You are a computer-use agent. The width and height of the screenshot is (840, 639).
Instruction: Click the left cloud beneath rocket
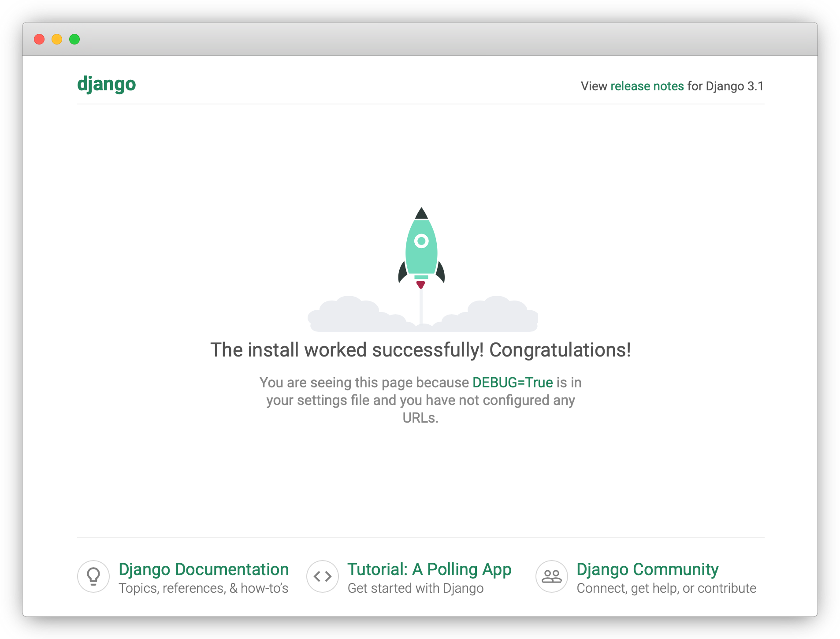[353, 315]
